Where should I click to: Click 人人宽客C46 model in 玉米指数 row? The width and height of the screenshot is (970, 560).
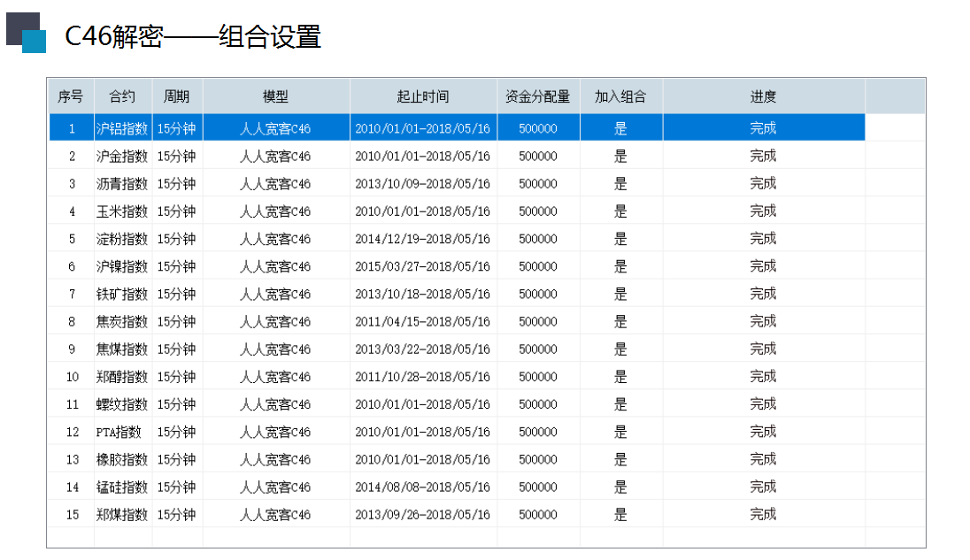click(276, 211)
